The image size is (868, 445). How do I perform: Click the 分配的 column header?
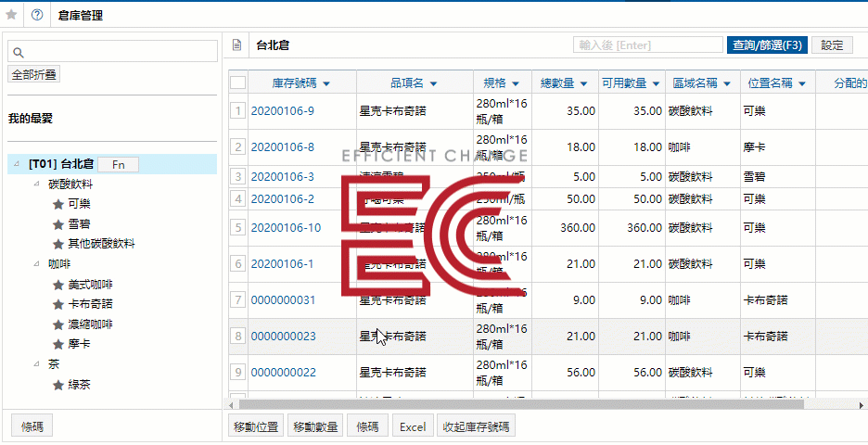click(843, 83)
